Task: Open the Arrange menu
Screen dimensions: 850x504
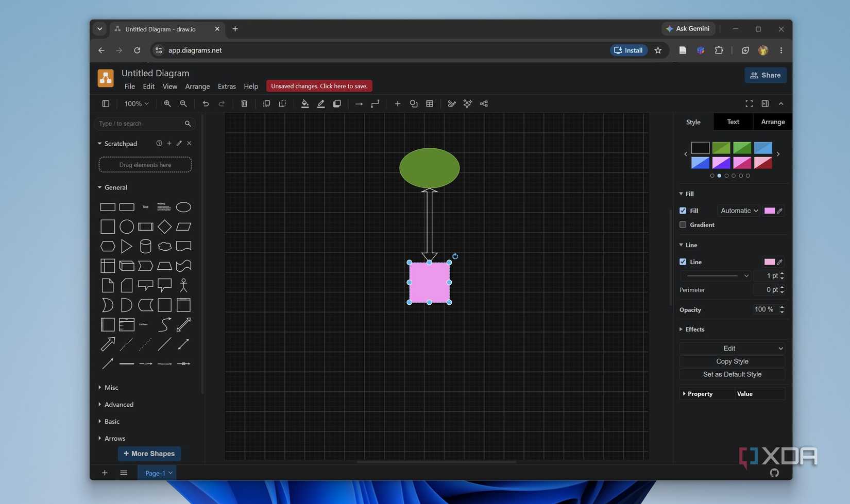Action: [197, 86]
